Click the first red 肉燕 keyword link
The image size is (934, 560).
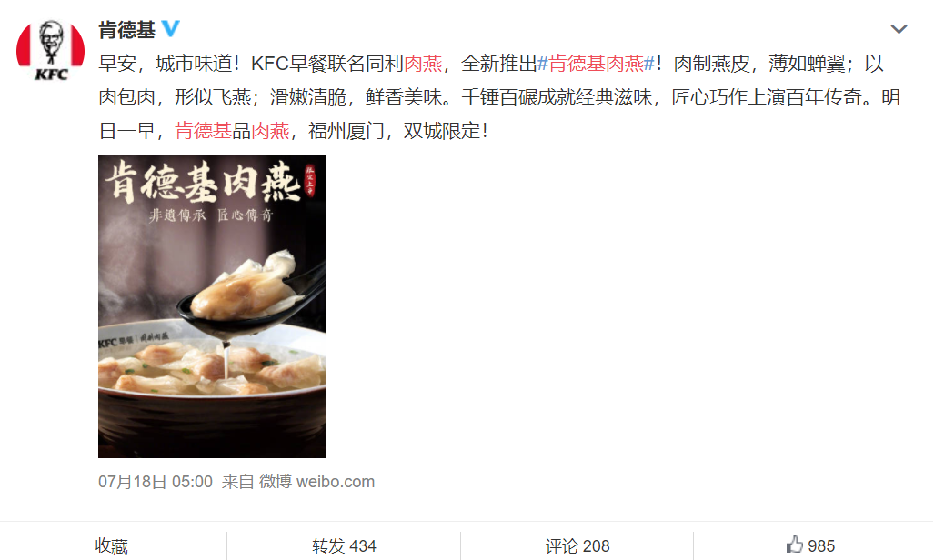(x=423, y=63)
